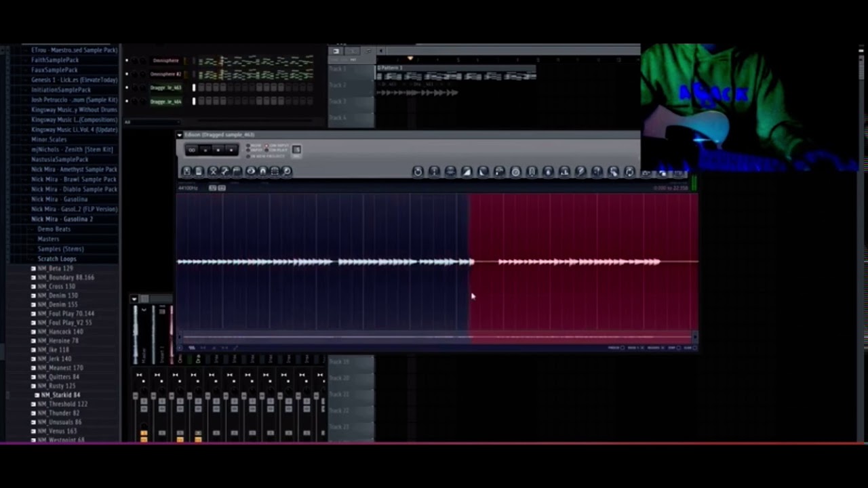Open Edison's Snap magnet icon
Viewport: 868px width, 488px height.
[x=262, y=171]
